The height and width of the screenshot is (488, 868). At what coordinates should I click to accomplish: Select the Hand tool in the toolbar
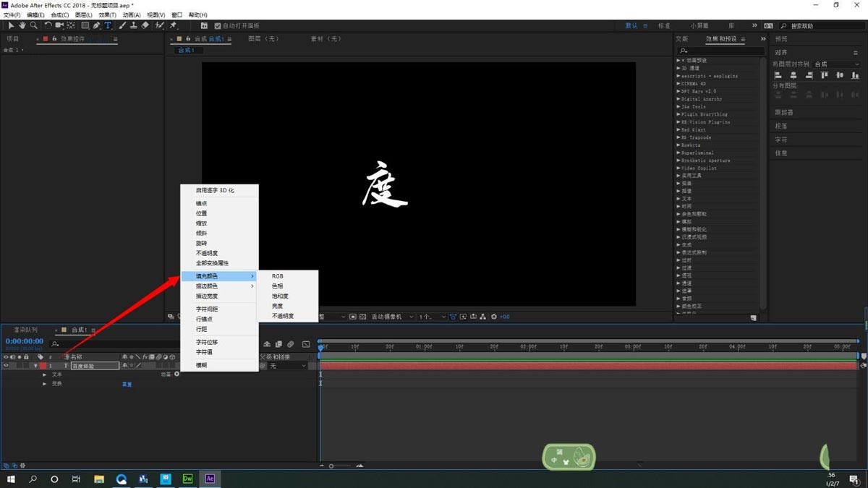(x=22, y=25)
